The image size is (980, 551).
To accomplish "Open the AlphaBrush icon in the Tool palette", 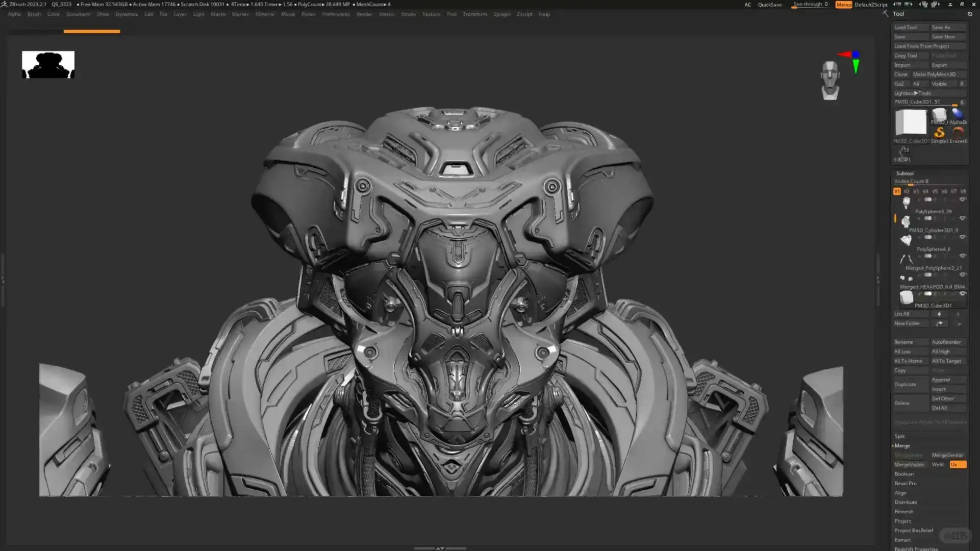I will click(x=959, y=113).
